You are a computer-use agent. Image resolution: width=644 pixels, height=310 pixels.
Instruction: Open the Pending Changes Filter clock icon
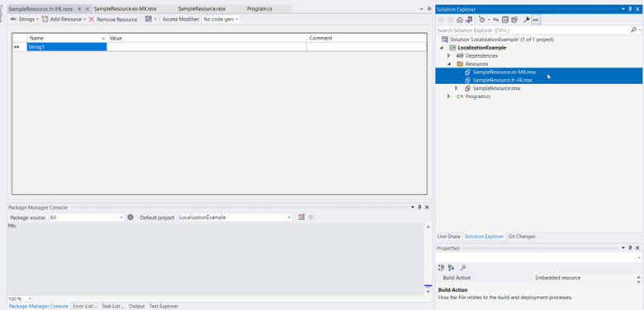pos(482,20)
